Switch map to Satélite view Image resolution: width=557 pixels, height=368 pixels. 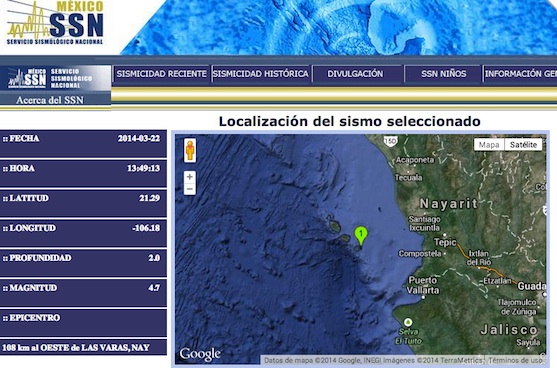(x=523, y=145)
